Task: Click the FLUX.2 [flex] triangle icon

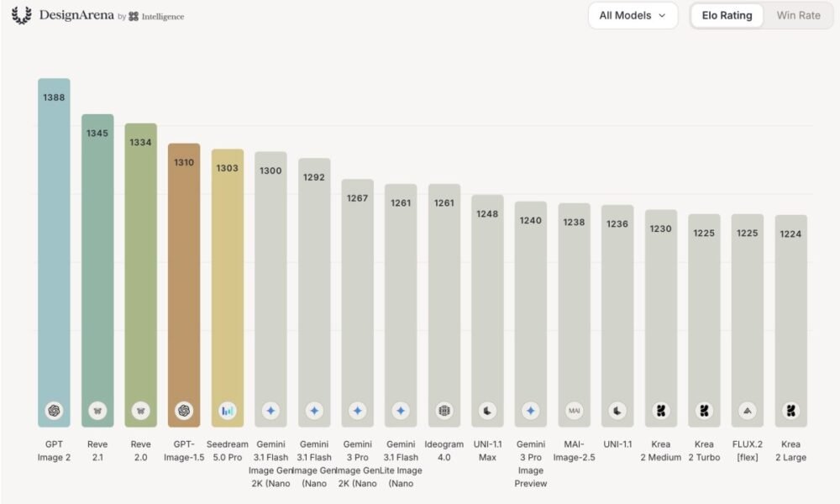Action: [x=748, y=411]
